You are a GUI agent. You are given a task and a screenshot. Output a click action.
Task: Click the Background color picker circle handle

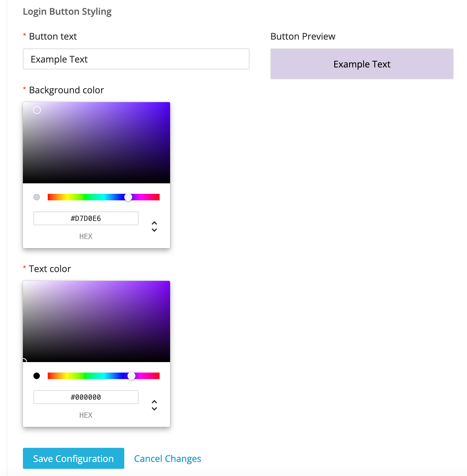point(37,110)
